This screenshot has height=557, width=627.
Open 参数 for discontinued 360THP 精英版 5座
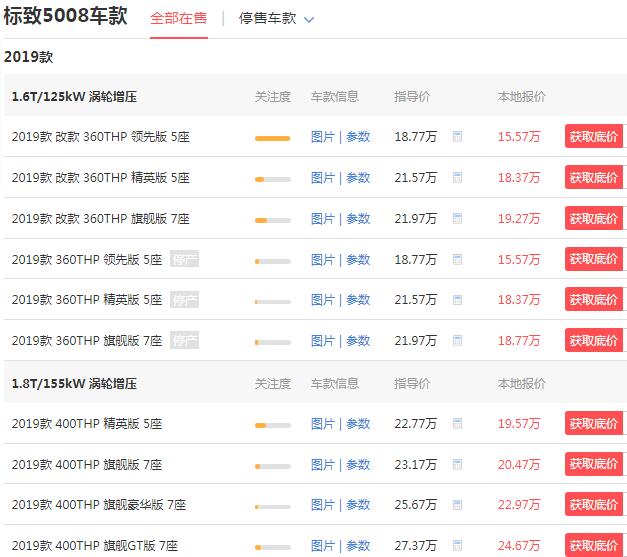358,300
